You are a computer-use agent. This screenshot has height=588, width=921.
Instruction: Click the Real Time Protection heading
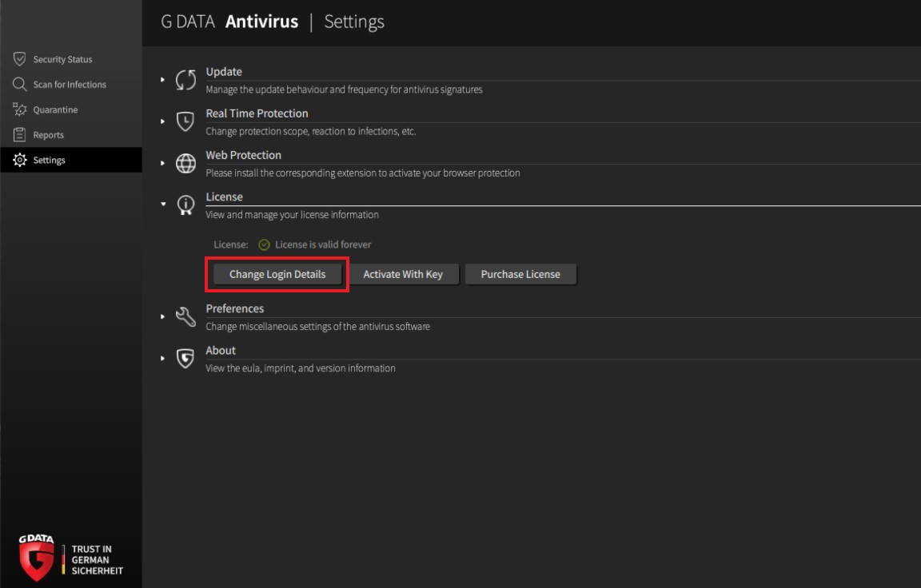point(257,113)
